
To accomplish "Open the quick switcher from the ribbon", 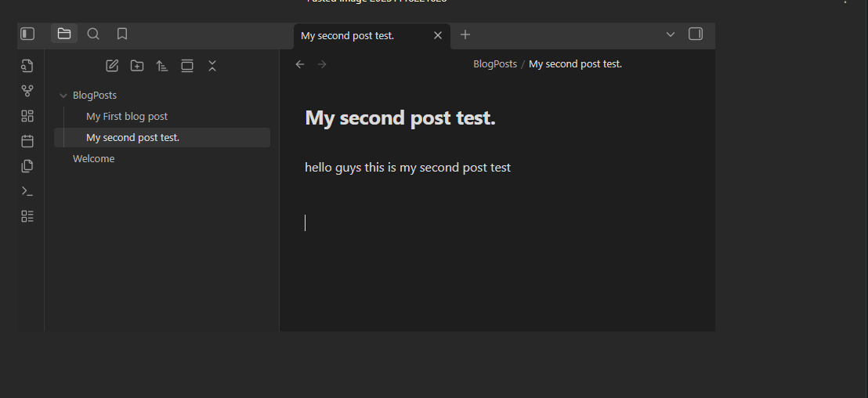I will point(27,66).
